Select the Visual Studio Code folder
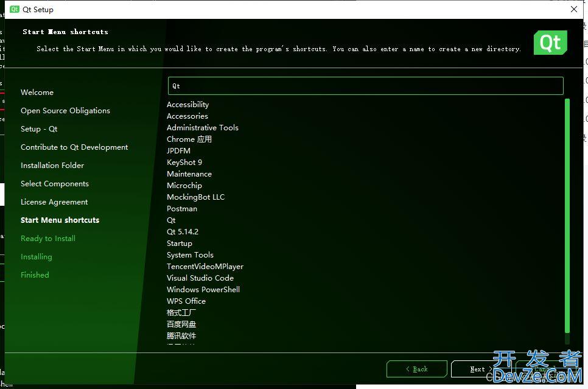588x389 pixels. click(x=200, y=278)
